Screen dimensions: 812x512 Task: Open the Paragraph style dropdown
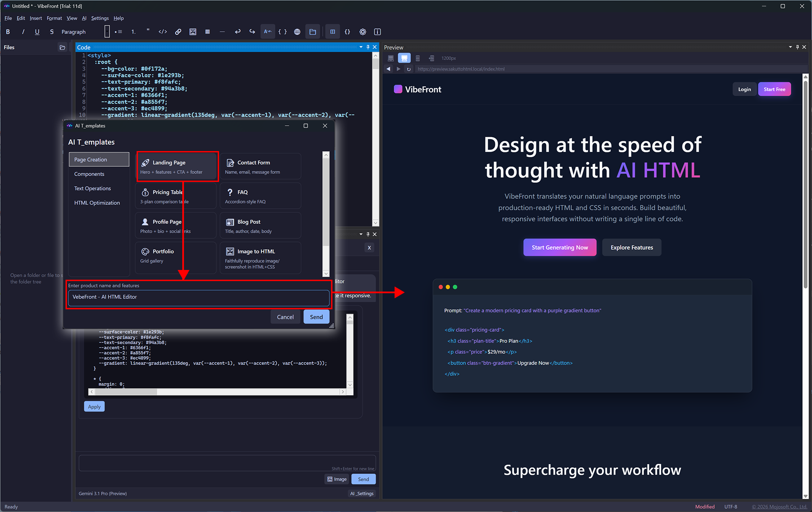tap(73, 31)
